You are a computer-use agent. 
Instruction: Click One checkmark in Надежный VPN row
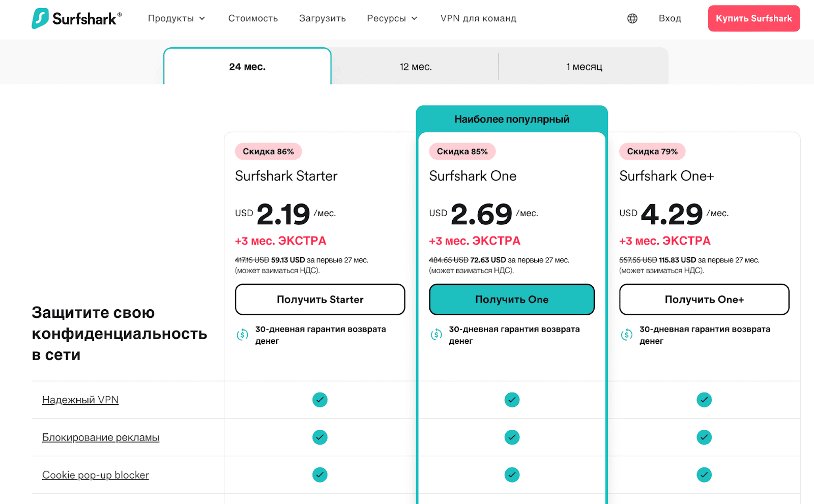click(512, 400)
